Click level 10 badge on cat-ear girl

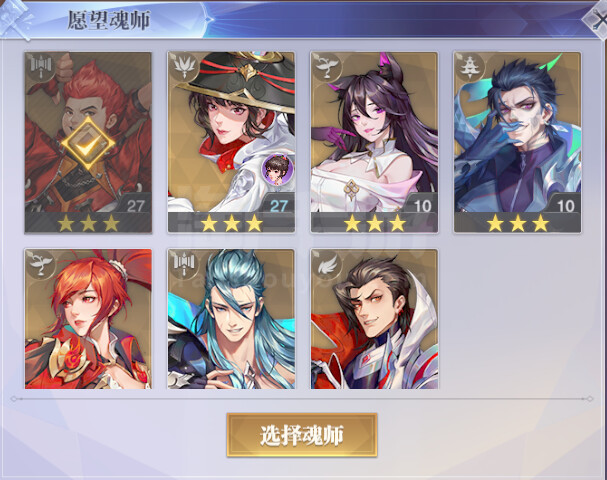pos(422,206)
